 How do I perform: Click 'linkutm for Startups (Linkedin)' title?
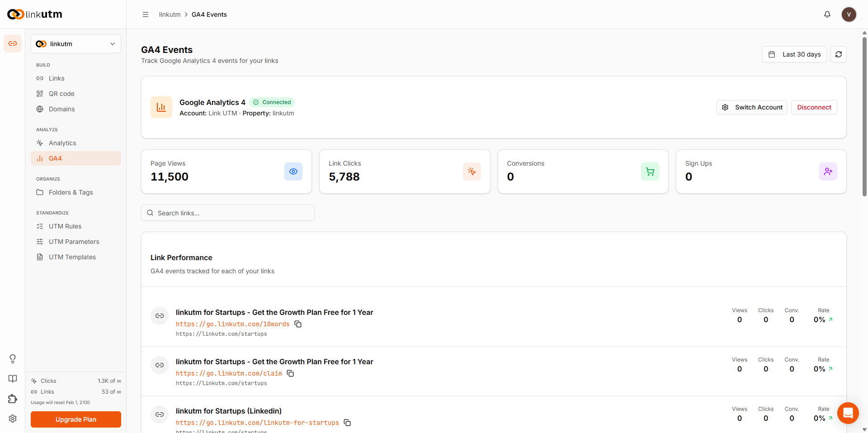(229, 411)
